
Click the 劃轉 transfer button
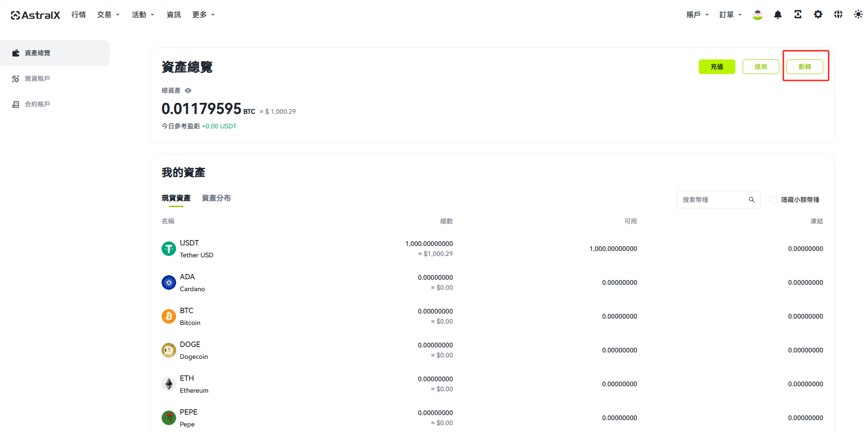pos(805,67)
